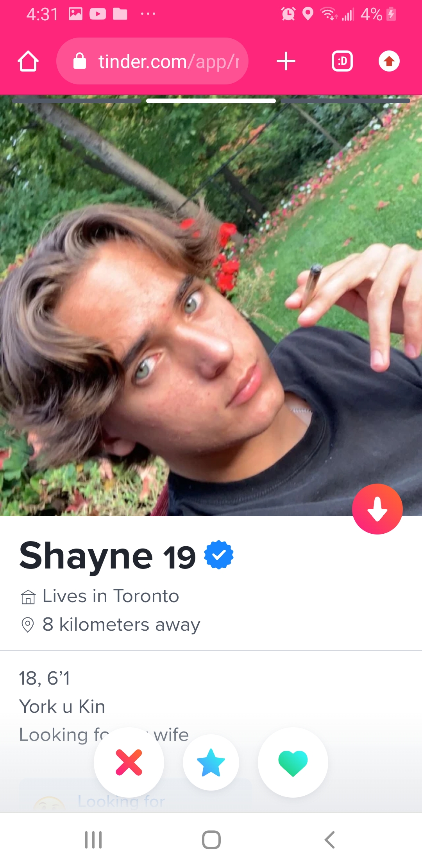Tap the Android recent apps button
Viewport: 422px width, 868px height.
pyautogui.click(x=93, y=839)
